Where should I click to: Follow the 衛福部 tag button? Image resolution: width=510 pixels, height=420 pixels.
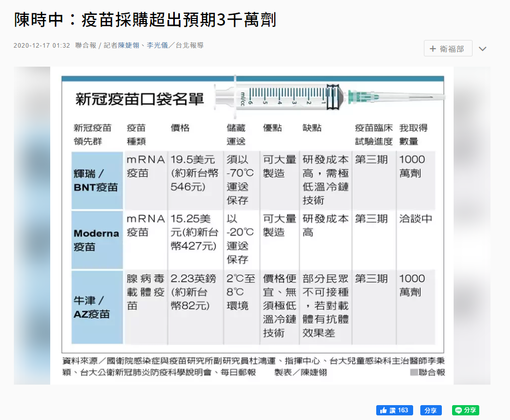coord(448,49)
